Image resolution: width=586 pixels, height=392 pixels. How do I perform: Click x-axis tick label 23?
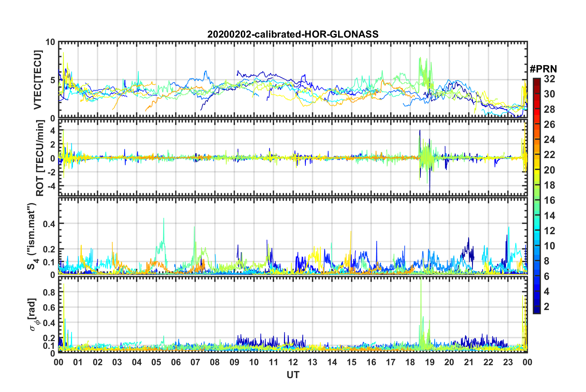tap(508, 362)
